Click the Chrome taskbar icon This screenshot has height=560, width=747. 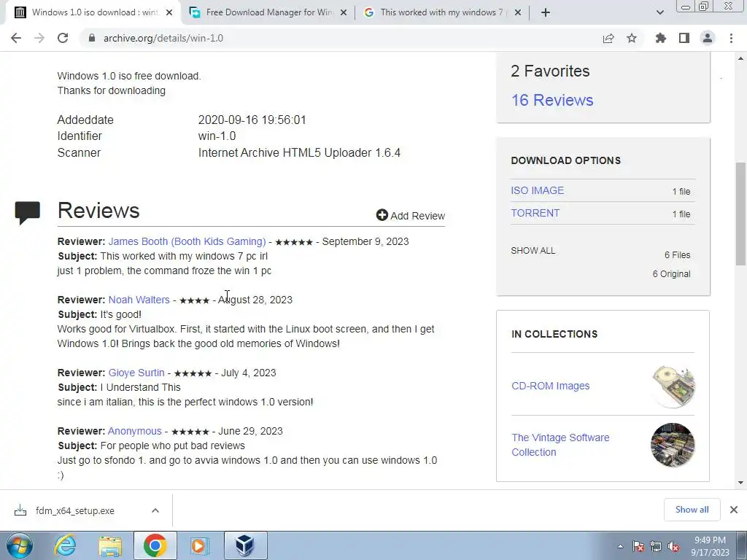155,545
